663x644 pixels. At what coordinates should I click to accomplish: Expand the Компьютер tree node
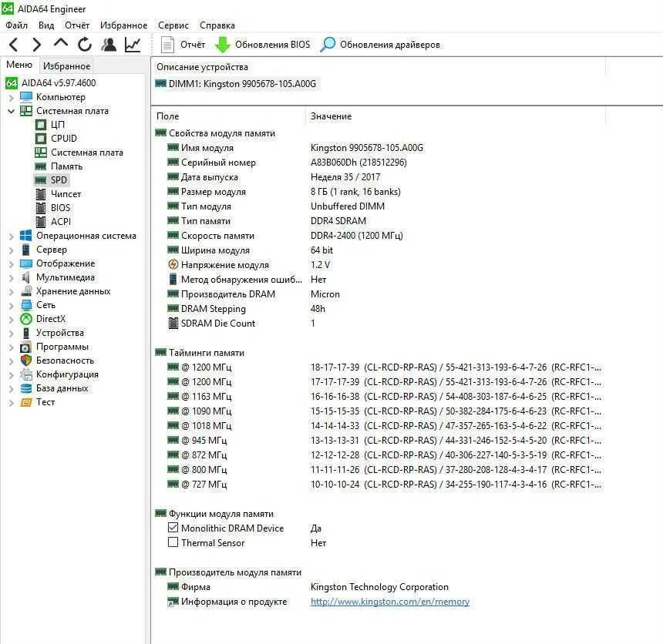coord(12,97)
